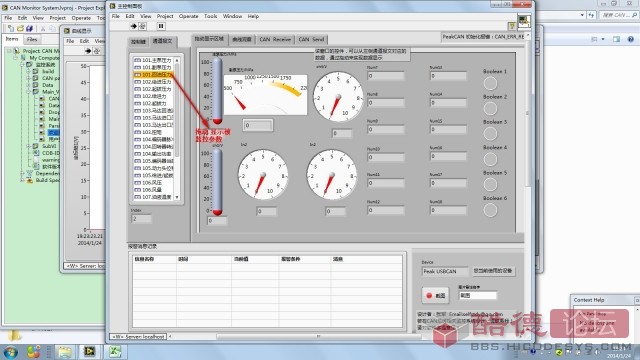Toggle the Boolean 6 round indicator
The width and height of the screenshot is (640, 360).
coord(490,210)
